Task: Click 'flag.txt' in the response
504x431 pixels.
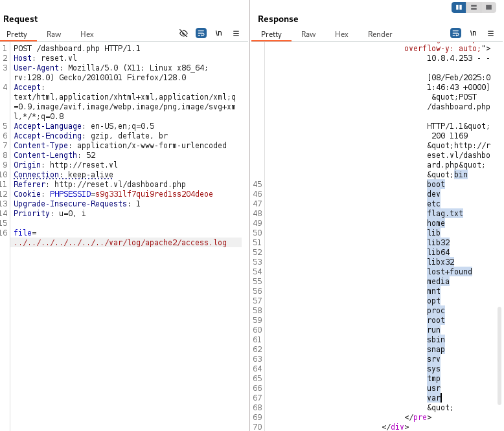Action: coord(445,214)
